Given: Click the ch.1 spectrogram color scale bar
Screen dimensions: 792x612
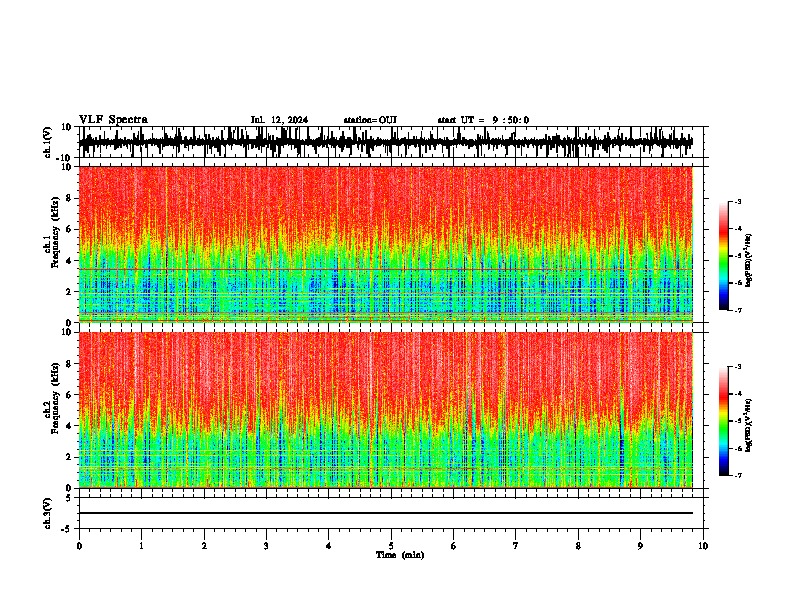Looking at the screenshot, I should click(724, 256).
